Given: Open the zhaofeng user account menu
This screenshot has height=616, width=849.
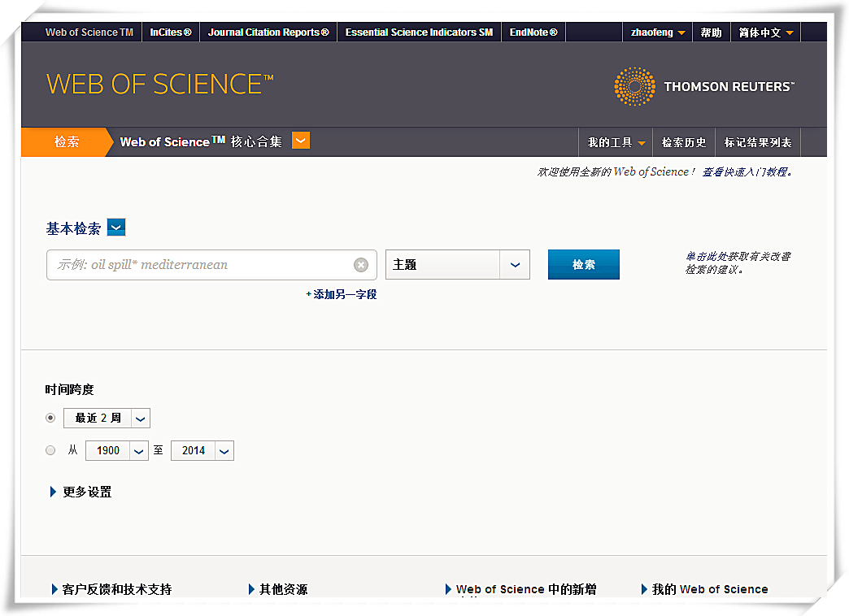Looking at the screenshot, I should [x=657, y=33].
